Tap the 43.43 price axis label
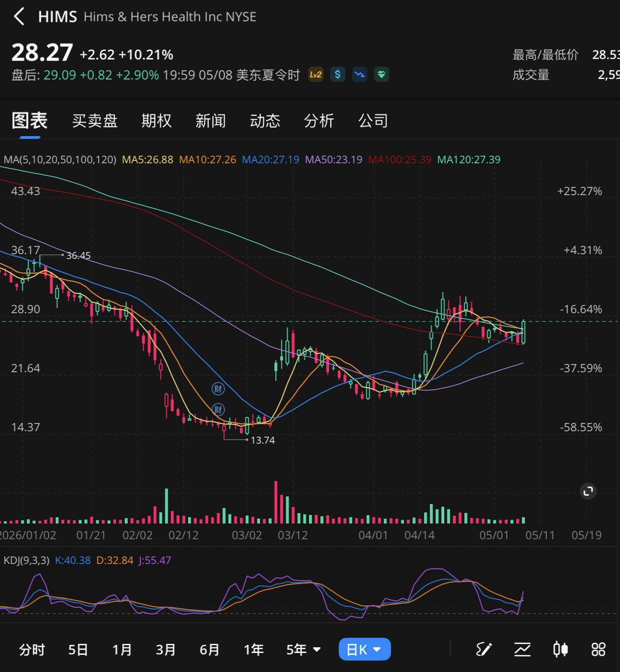Viewport: 620px width, 672px height. point(26,191)
